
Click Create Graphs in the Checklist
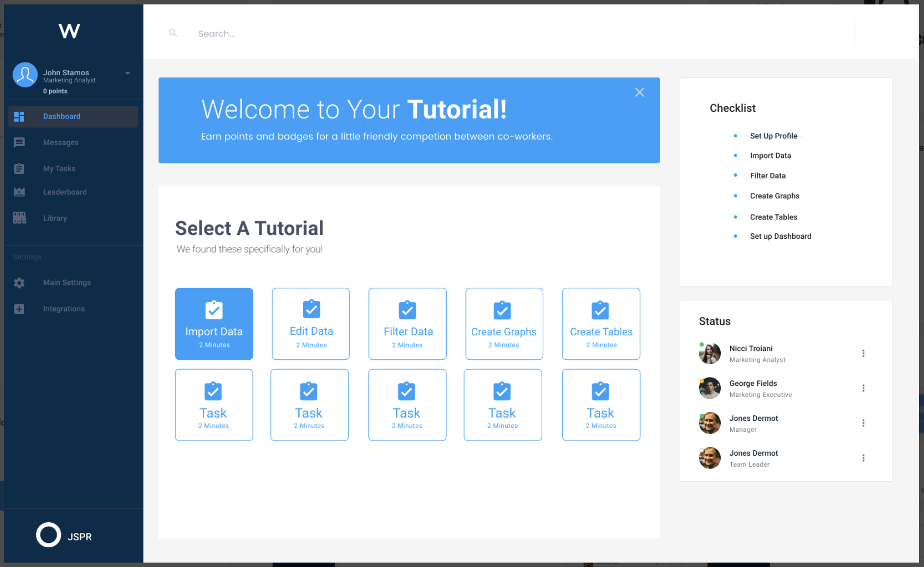(774, 196)
